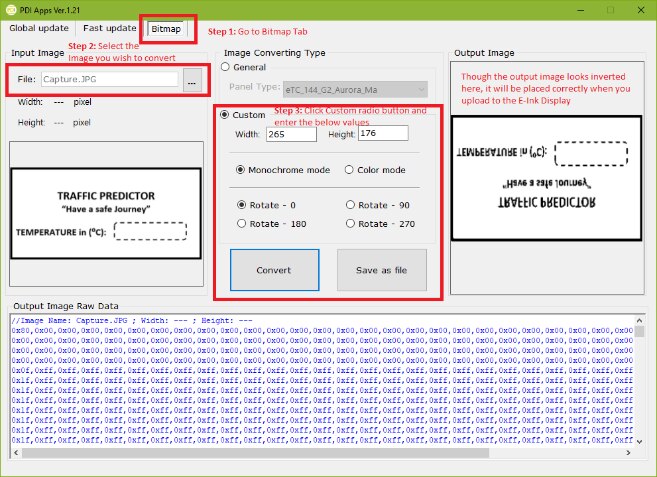
Task: Select Rotate - 180 option
Action: [x=241, y=223]
